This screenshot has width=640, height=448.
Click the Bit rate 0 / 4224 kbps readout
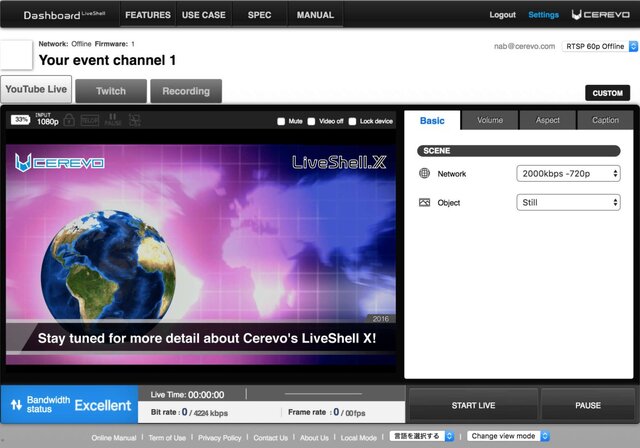coord(189,413)
